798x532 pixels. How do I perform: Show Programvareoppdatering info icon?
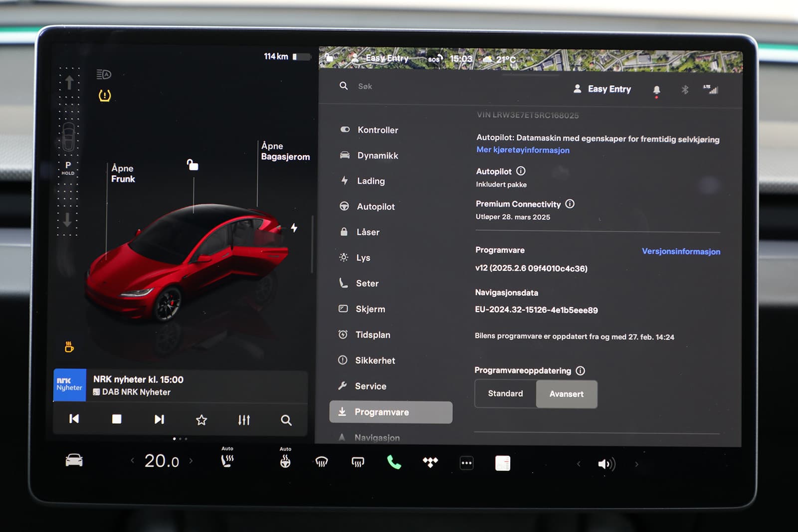(580, 370)
